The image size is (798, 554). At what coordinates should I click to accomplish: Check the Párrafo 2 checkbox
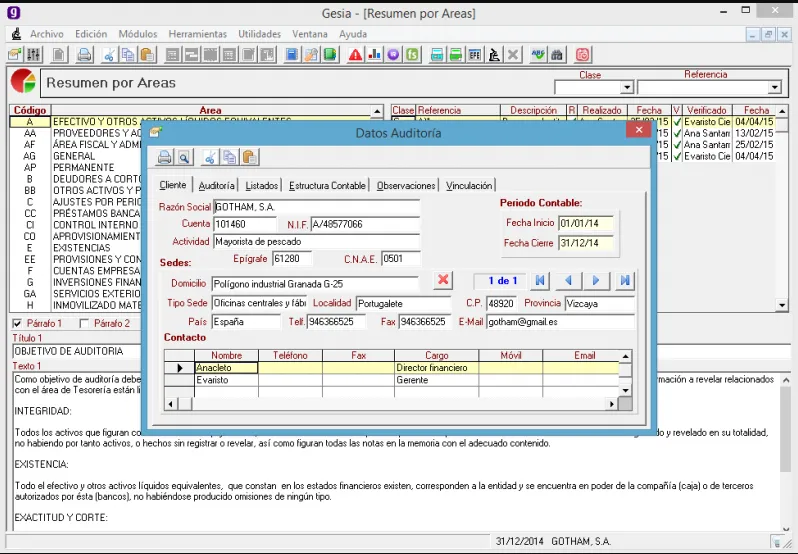(84, 323)
